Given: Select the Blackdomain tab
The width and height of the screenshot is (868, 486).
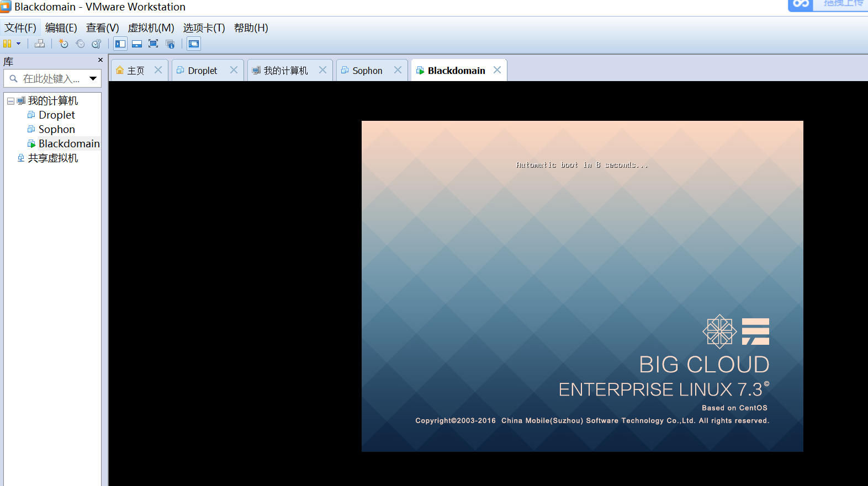Looking at the screenshot, I should point(456,71).
